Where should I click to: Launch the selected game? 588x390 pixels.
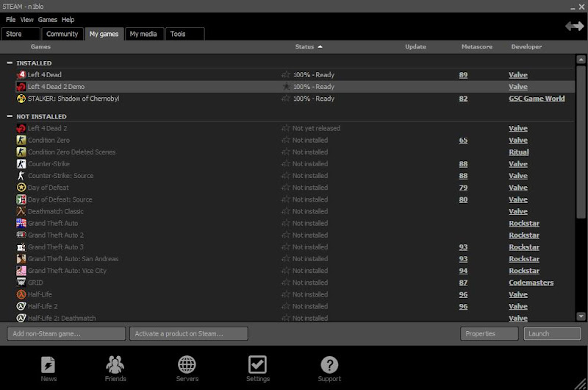pos(552,333)
